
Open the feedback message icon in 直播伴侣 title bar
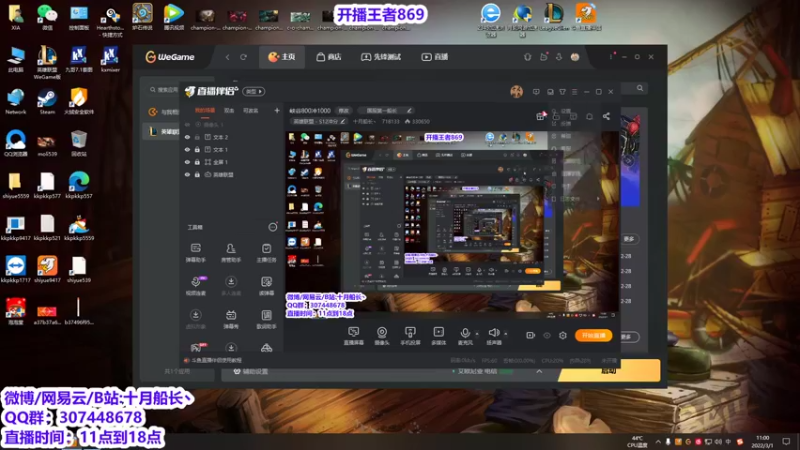click(x=536, y=92)
